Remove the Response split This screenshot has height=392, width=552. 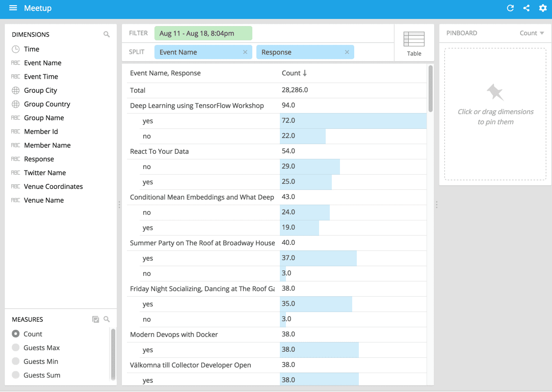click(x=347, y=52)
